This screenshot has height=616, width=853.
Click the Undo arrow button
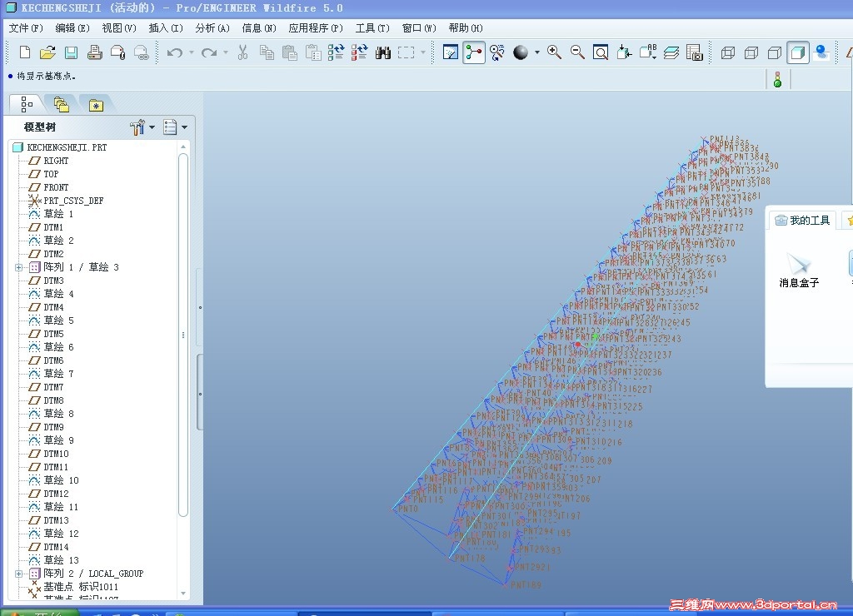point(175,52)
